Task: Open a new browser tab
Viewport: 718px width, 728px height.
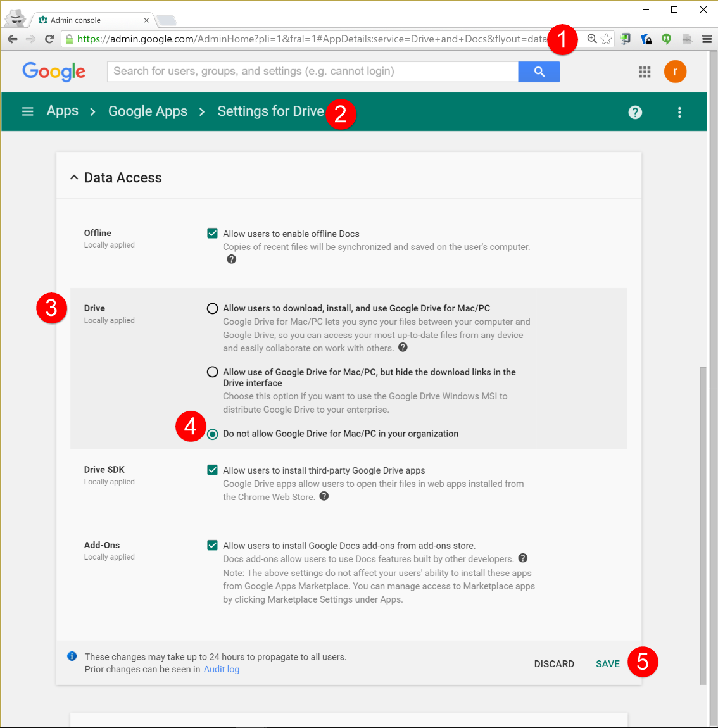Action: click(167, 20)
